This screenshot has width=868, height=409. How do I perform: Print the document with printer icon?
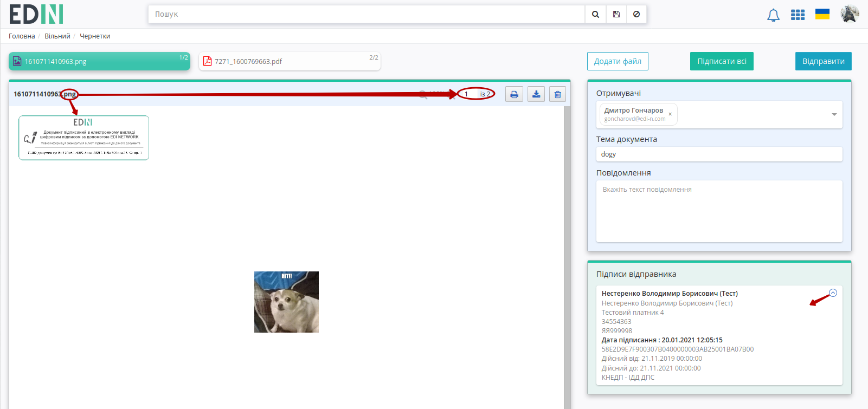(514, 94)
